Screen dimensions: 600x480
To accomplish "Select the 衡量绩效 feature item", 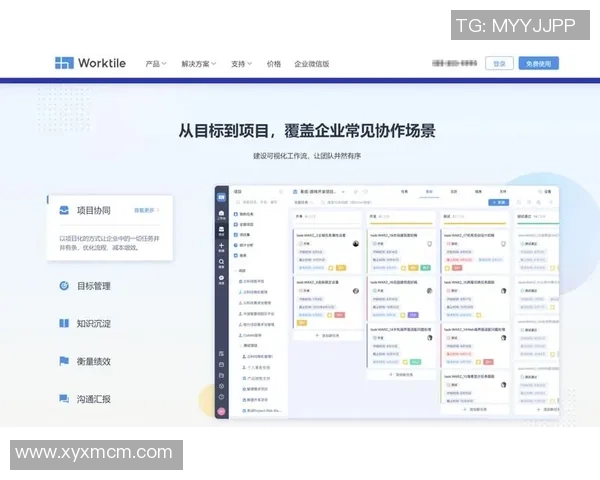I will pos(85,361).
